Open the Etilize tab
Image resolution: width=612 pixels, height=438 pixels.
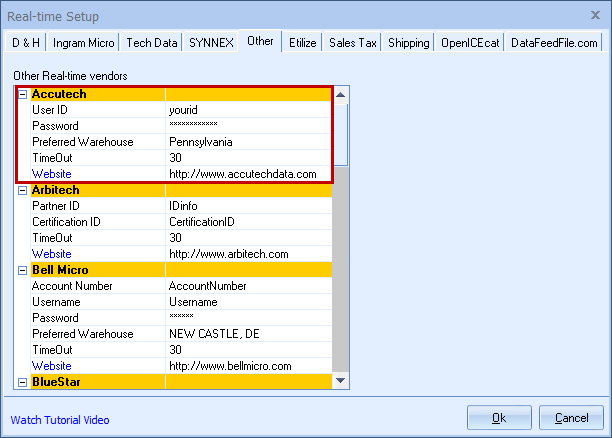click(302, 42)
